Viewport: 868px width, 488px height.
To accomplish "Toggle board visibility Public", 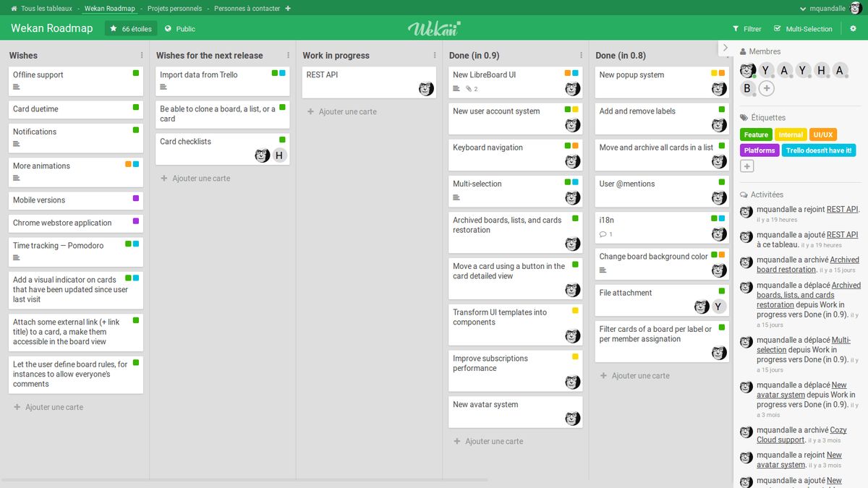I will pos(179,29).
